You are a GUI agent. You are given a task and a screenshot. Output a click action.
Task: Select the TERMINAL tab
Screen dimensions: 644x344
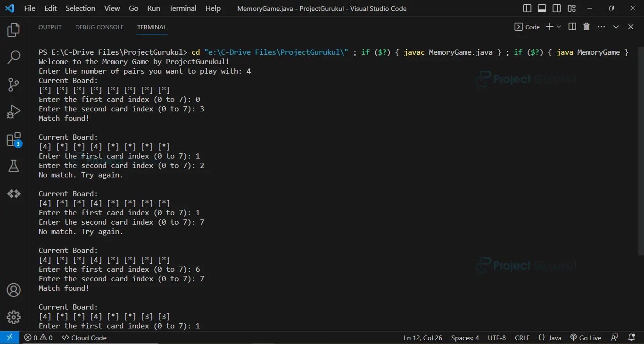pyautogui.click(x=152, y=27)
